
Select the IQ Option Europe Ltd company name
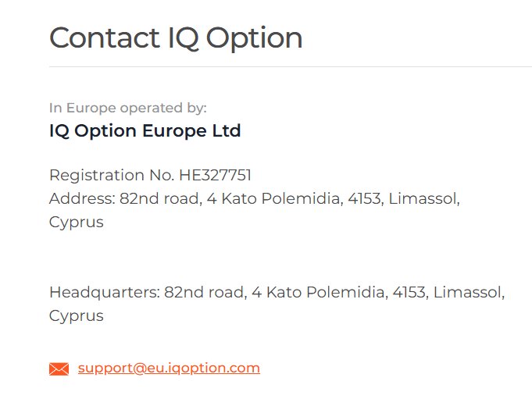(x=145, y=130)
